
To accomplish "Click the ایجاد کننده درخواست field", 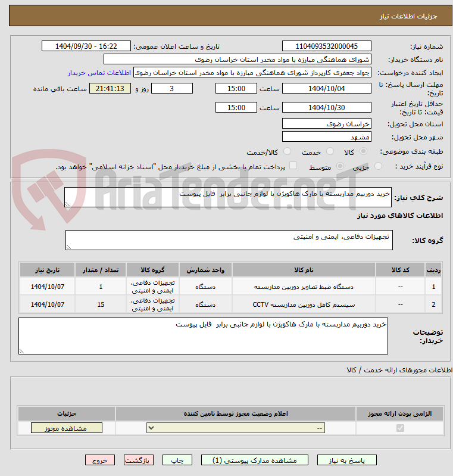I will [252, 73].
